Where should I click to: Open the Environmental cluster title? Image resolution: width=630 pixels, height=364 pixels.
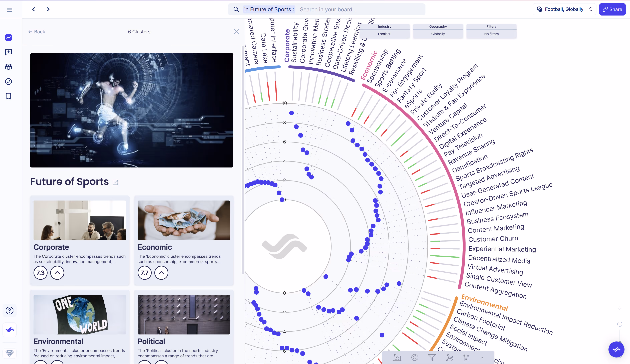(x=59, y=341)
